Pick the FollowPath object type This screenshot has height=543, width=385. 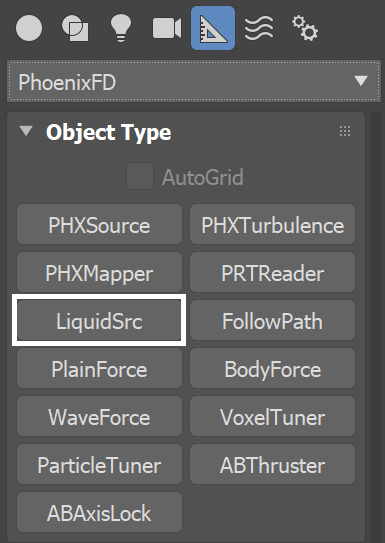(x=272, y=320)
